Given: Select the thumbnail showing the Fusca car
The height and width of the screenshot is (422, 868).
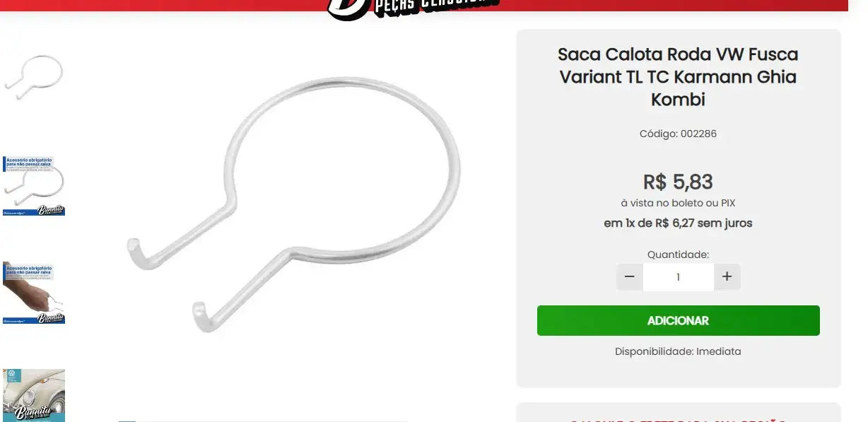Looking at the screenshot, I should point(34,395).
